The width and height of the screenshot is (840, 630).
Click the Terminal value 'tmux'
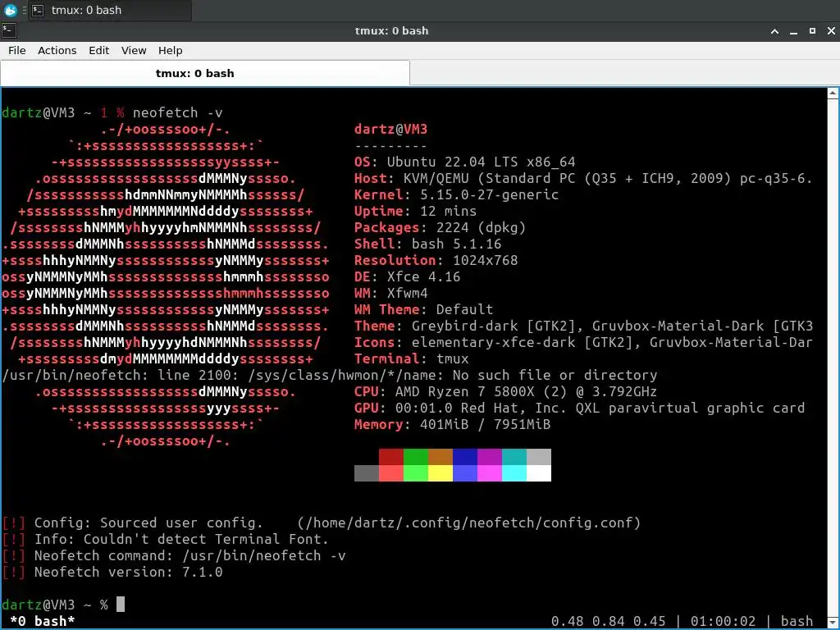click(453, 359)
